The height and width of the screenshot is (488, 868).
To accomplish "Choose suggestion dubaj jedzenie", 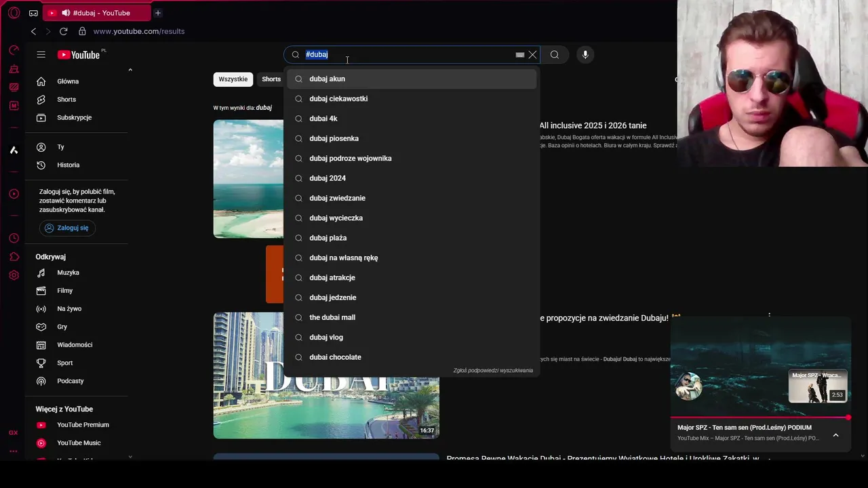I will (412, 298).
